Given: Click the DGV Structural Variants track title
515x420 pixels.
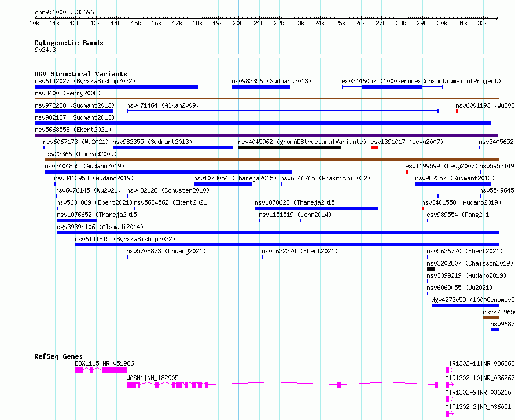Looking at the screenshot, I should coord(81,74).
